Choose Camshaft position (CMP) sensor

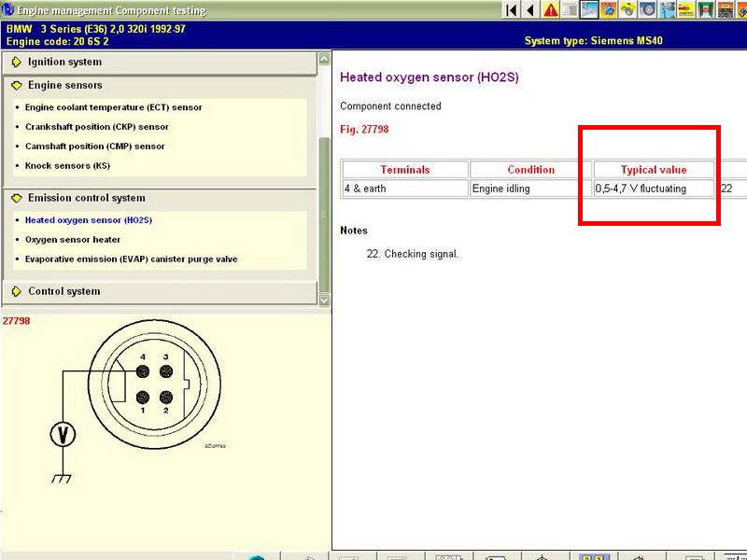click(x=94, y=147)
